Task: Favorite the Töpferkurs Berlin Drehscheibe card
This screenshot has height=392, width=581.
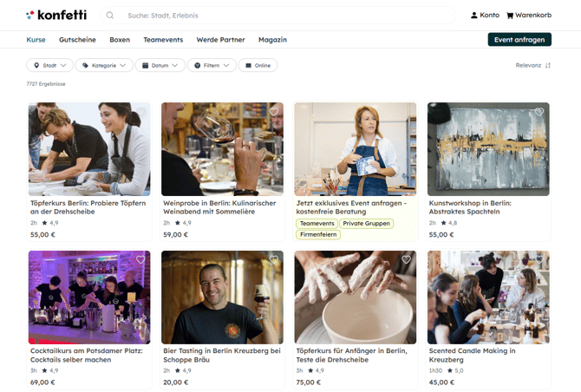Action: point(140,112)
